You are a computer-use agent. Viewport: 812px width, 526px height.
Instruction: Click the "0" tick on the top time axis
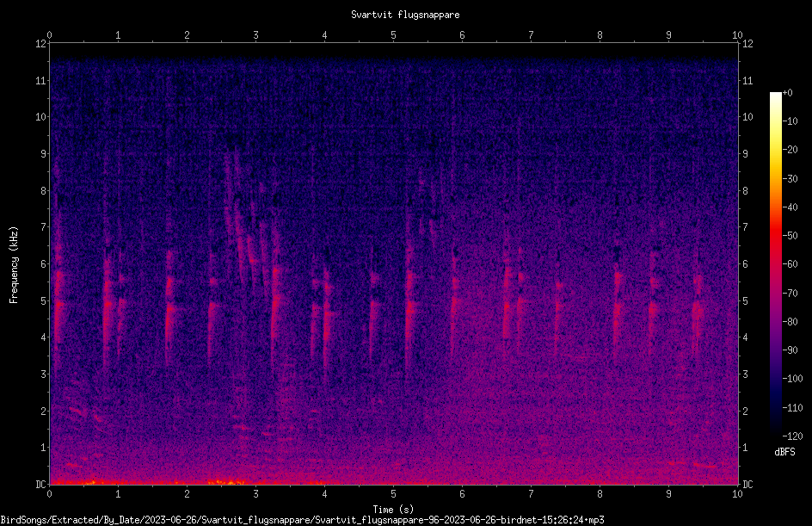point(49,34)
